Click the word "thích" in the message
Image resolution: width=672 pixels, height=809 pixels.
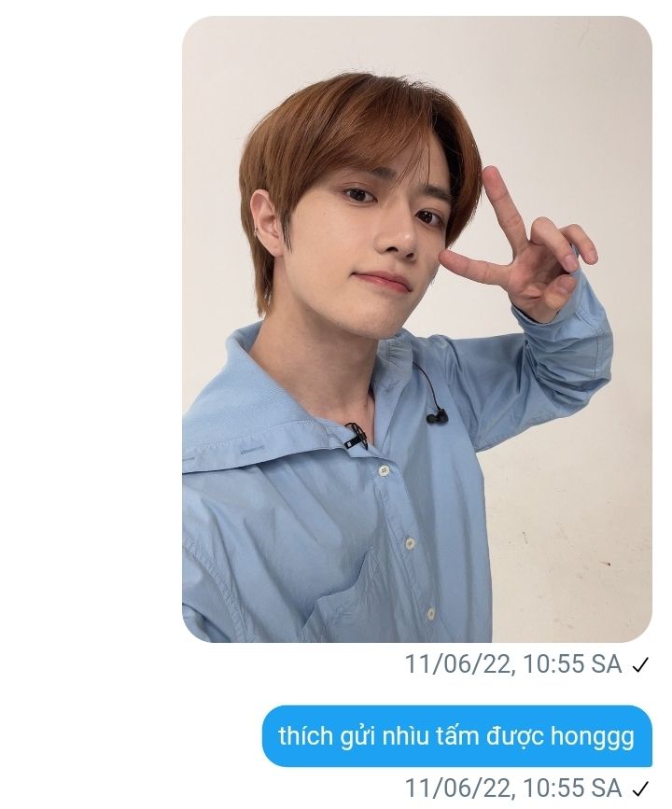pyautogui.click(x=305, y=736)
